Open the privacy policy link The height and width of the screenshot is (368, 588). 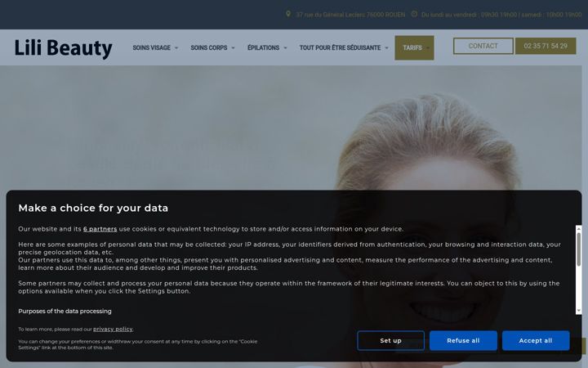pos(113,330)
